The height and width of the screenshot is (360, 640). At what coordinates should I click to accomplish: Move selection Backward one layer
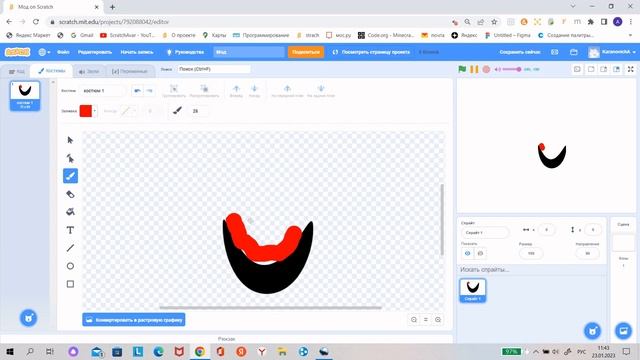254,91
